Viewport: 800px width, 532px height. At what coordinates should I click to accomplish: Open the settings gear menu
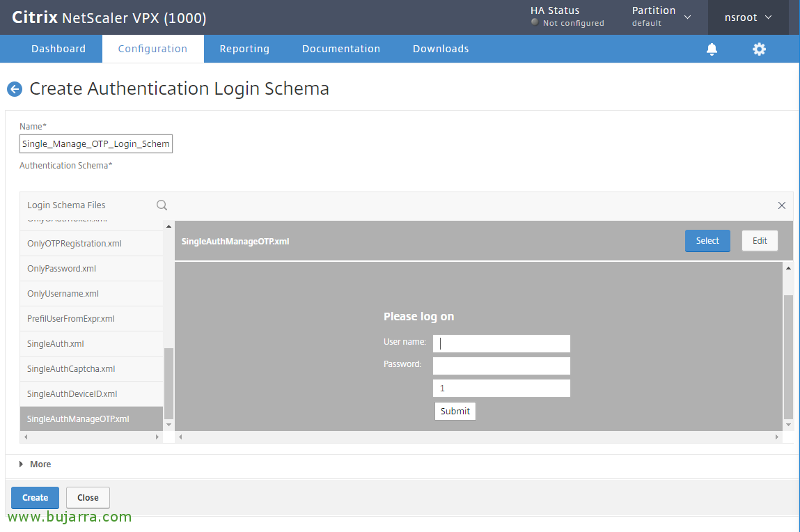pos(759,49)
